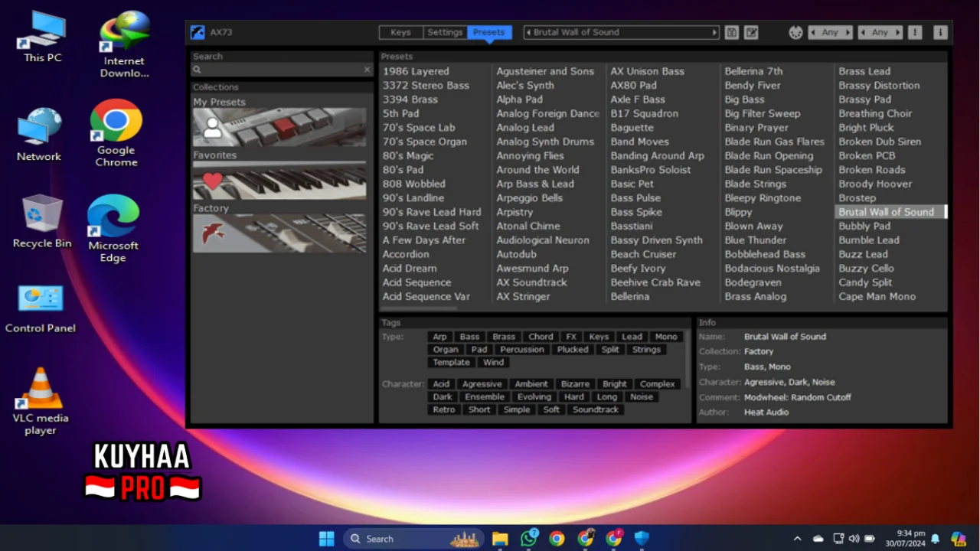
Task: Open the Windows Start menu
Action: pos(327,539)
